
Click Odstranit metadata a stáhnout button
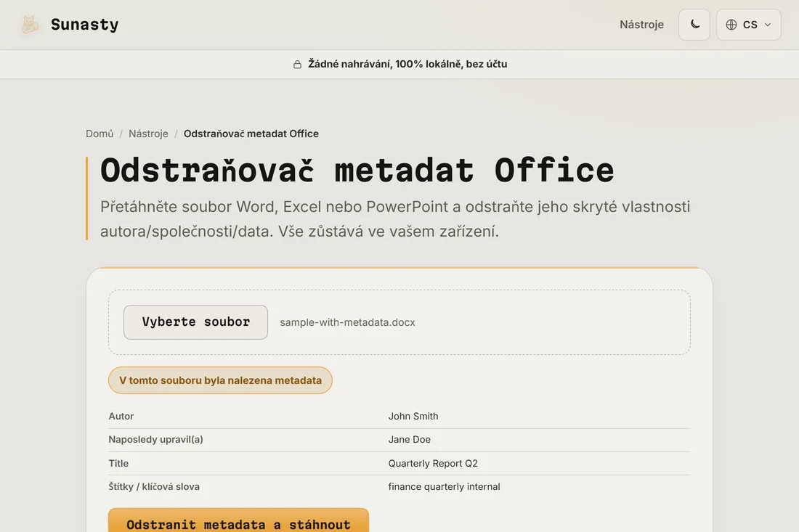click(238, 521)
